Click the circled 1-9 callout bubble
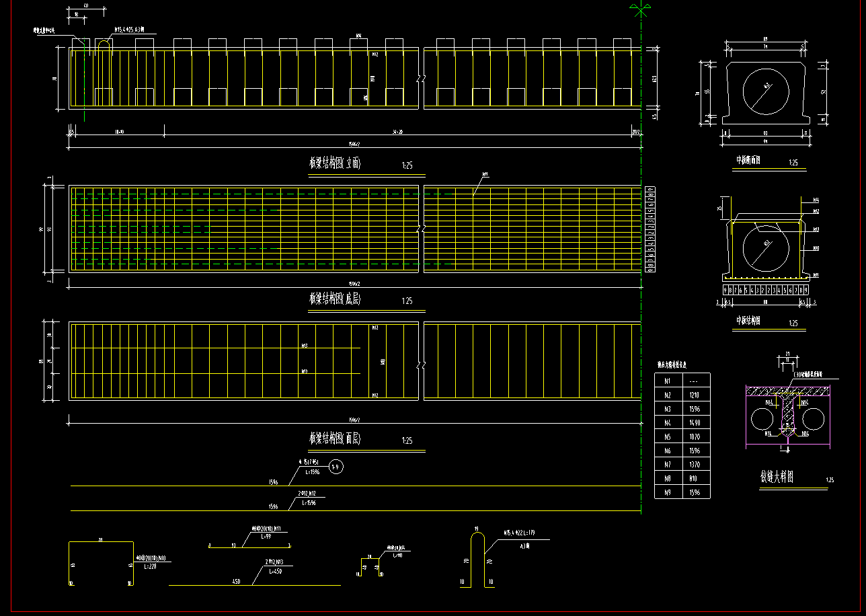Image resolution: width=866 pixels, height=616 pixels. click(x=337, y=467)
